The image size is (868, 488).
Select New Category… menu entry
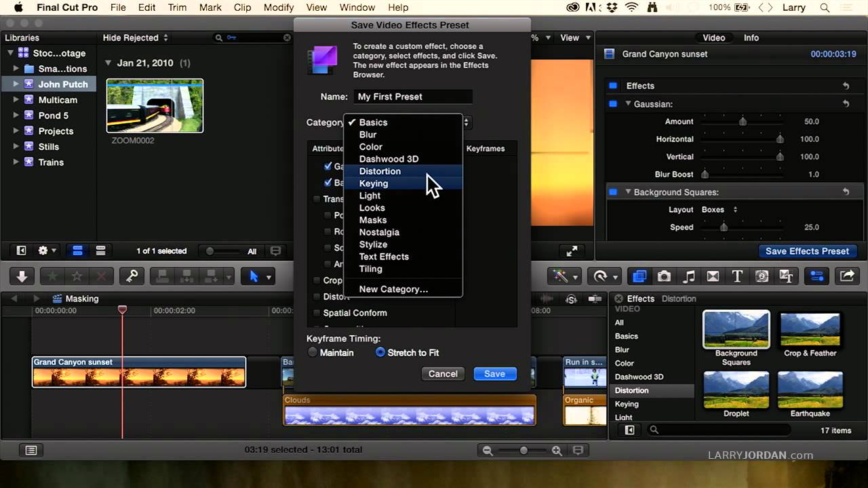[x=393, y=289]
